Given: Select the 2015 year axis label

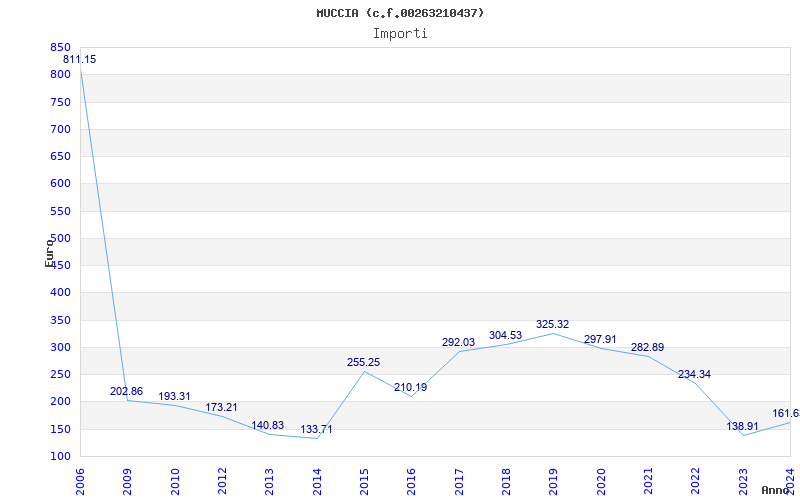Looking at the screenshot, I should [x=364, y=482].
